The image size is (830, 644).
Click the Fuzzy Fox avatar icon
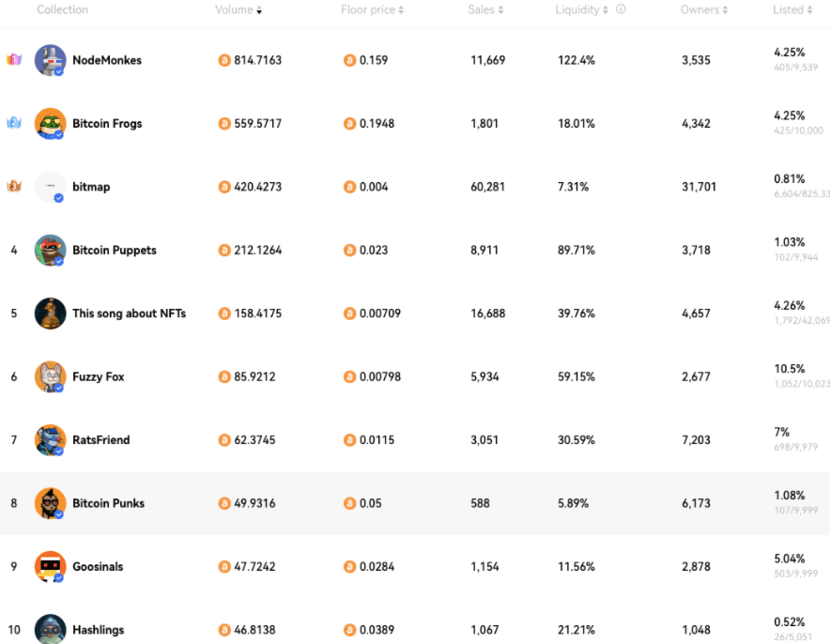(x=50, y=376)
